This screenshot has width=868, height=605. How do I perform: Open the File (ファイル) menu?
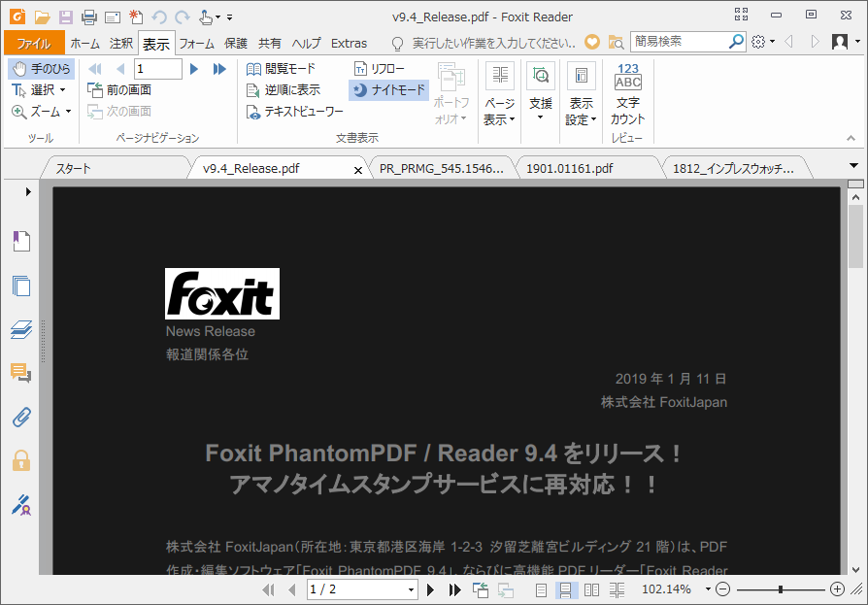tap(34, 43)
